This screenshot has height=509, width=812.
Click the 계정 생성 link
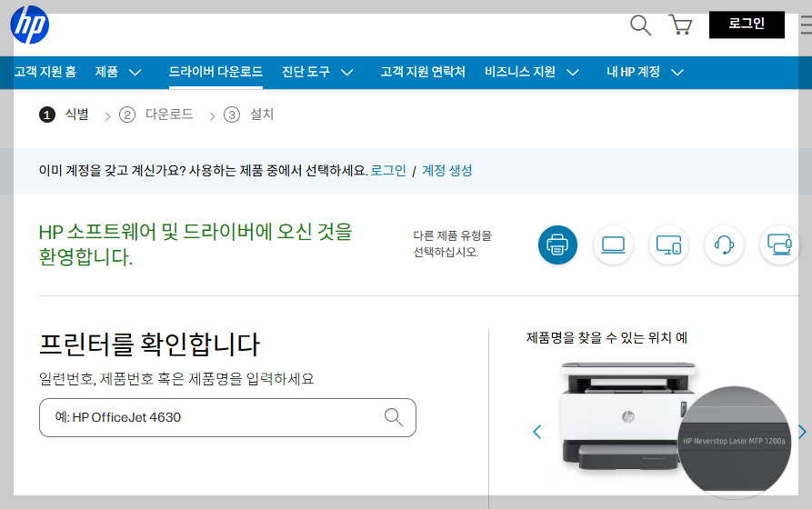click(x=446, y=170)
